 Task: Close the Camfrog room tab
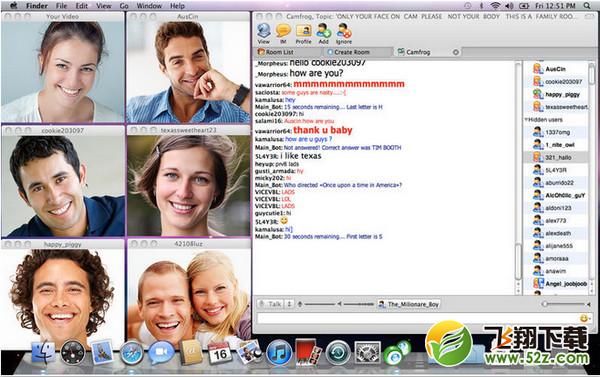point(456,52)
